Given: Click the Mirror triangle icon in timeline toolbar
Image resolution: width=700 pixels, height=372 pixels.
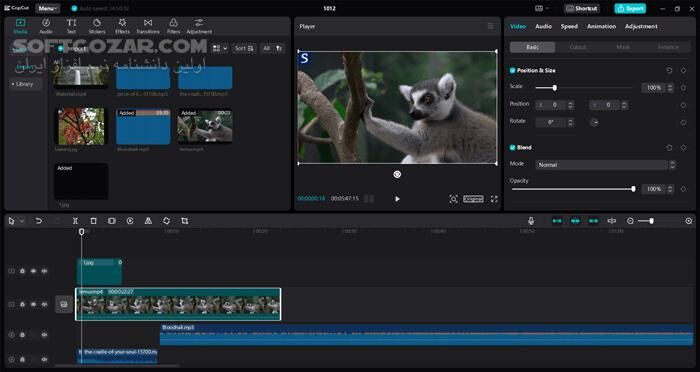Looking at the screenshot, I should tap(148, 221).
